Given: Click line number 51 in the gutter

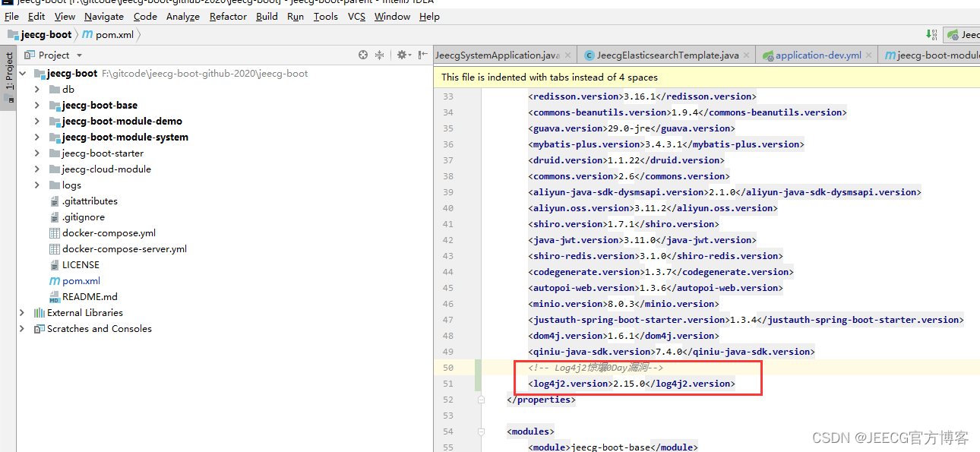Looking at the screenshot, I should (447, 384).
